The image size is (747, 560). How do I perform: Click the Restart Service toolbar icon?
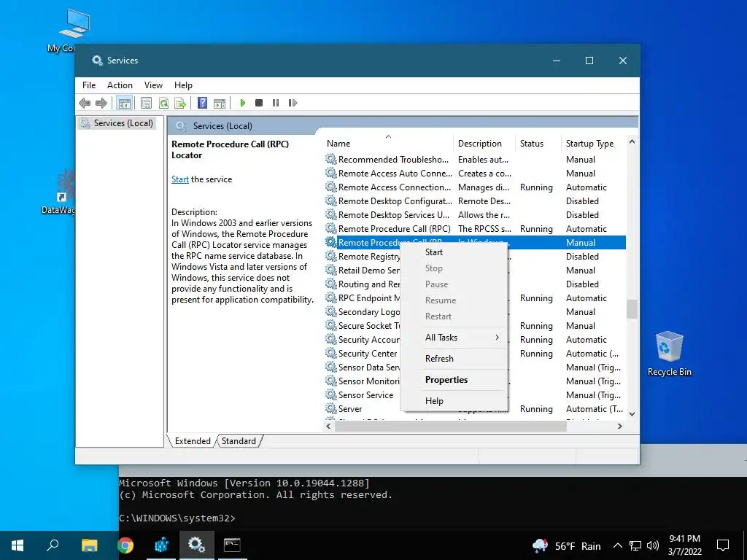[x=293, y=103]
